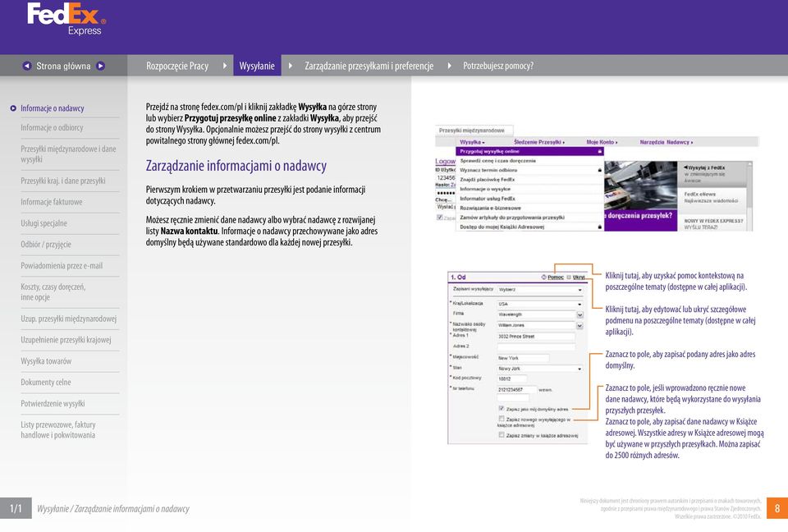Screen dimensions: 788x532
Task: Open the Rozpoczęcie Pracy tab
Action: (x=177, y=66)
